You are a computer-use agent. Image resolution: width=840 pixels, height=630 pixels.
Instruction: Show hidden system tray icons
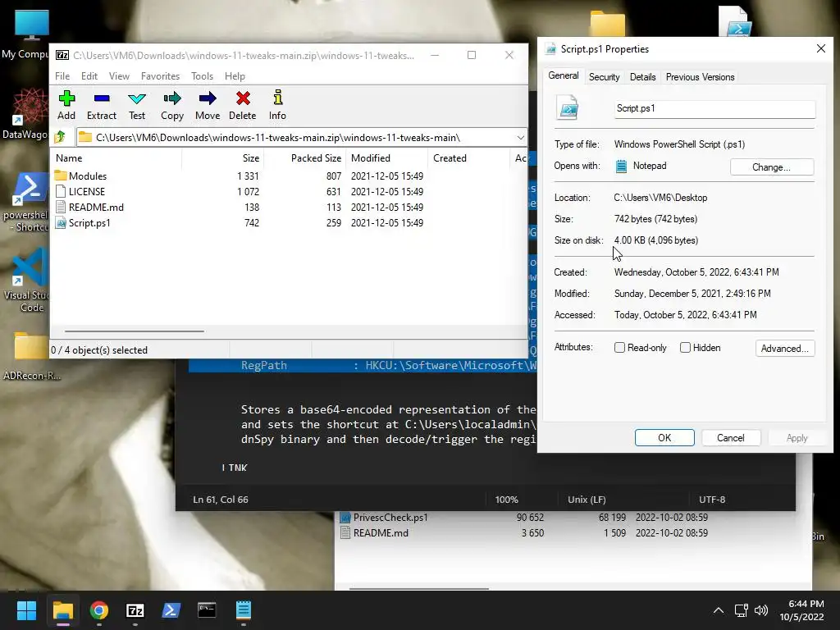(x=719, y=610)
